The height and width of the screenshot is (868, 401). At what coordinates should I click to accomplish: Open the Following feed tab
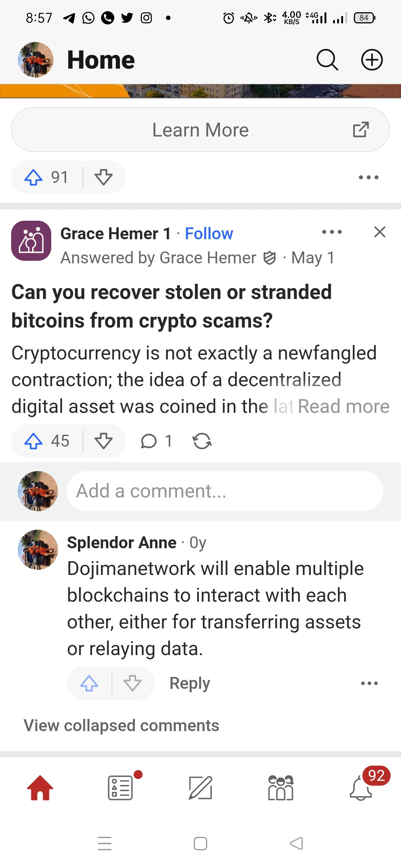[x=120, y=788]
